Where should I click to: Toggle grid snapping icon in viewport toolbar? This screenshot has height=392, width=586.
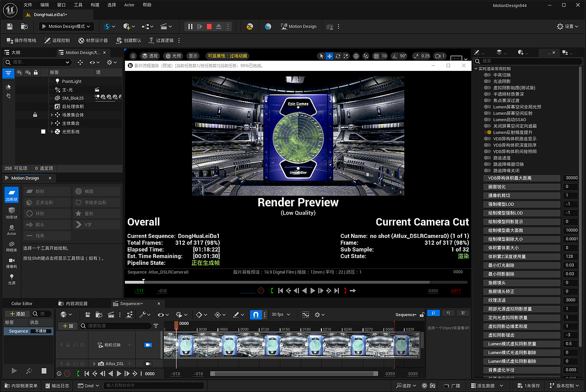[376, 56]
